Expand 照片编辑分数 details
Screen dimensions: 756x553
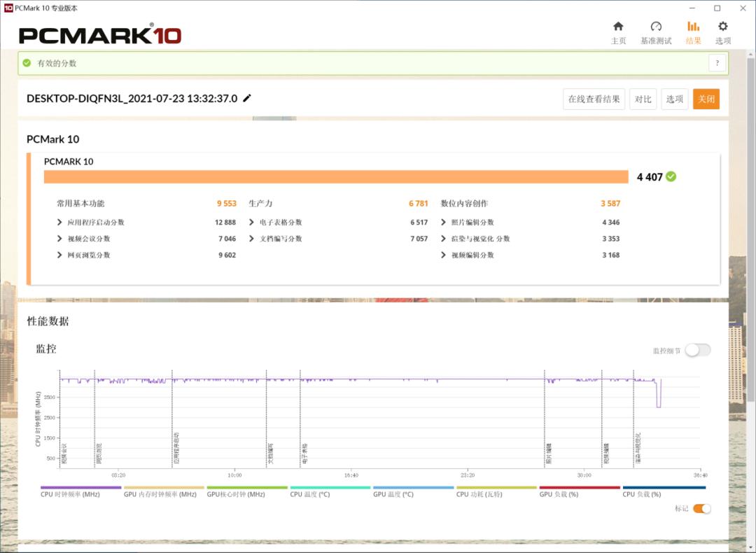444,223
